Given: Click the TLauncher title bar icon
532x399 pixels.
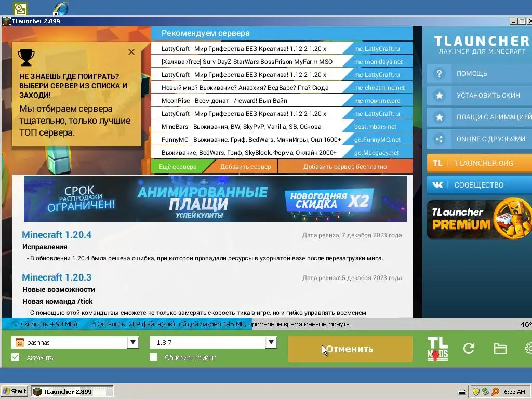Looking at the screenshot, I should pyautogui.click(x=6, y=21).
